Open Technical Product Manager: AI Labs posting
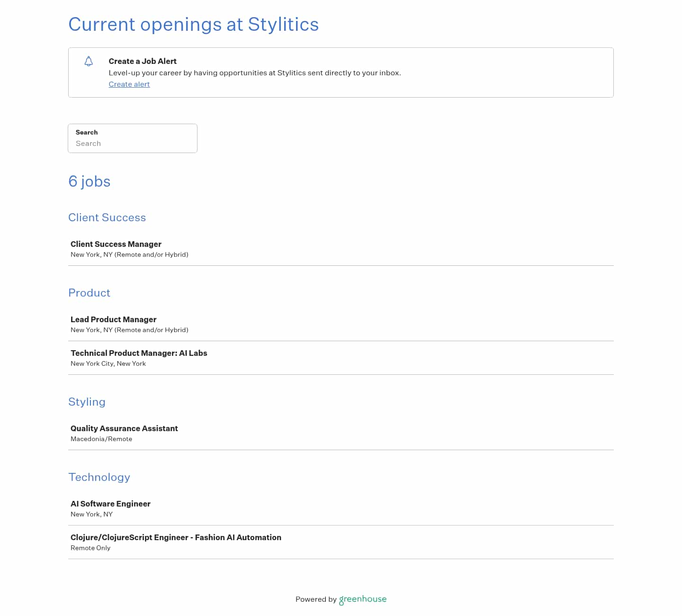The width and height of the screenshot is (682, 616). click(139, 353)
